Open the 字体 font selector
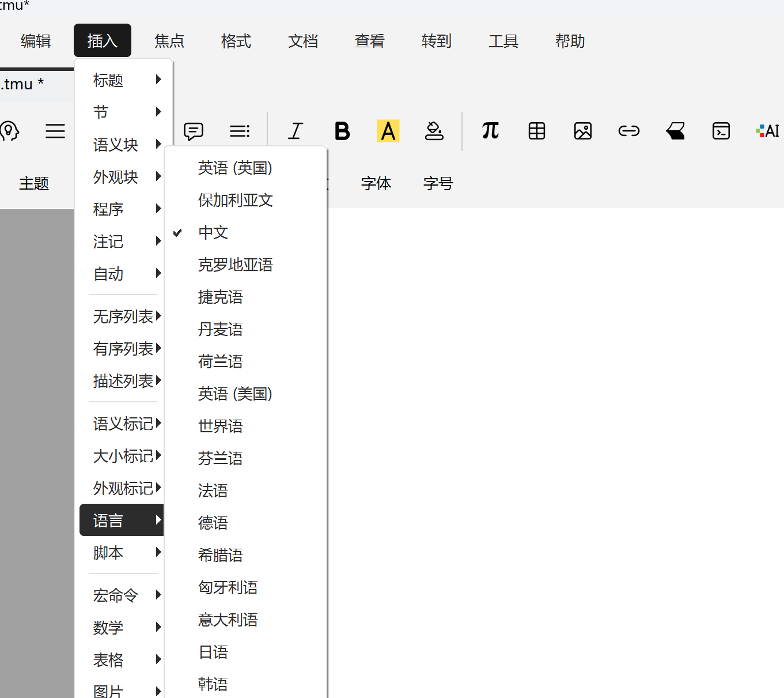The height and width of the screenshot is (698, 784). tap(376, 184)
